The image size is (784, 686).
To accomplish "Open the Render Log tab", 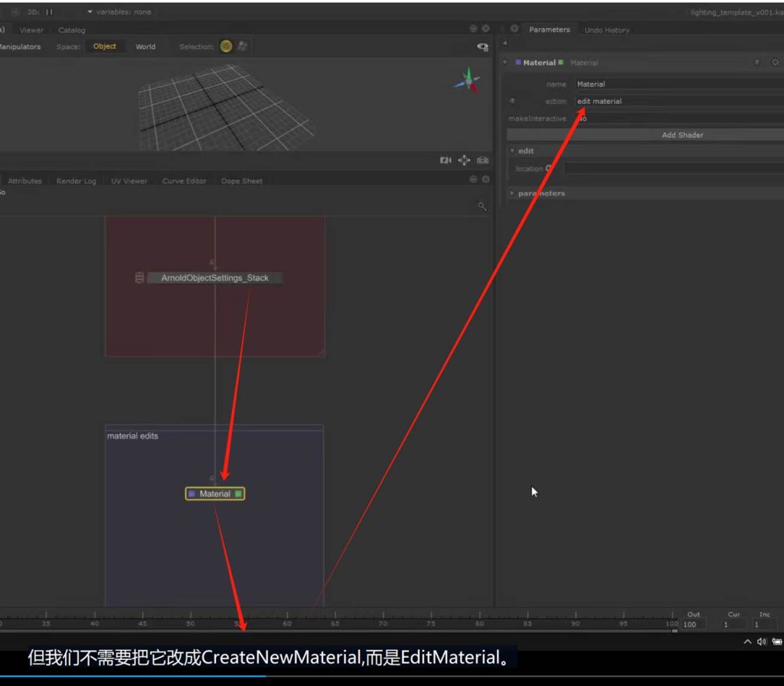I will 77,181.
